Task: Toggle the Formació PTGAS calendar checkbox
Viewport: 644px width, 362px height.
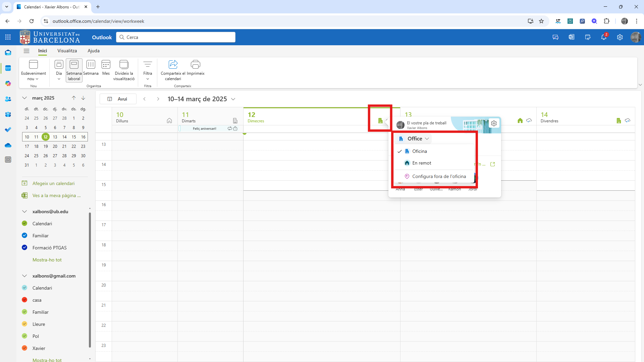Action: click(x=24, y=248)
